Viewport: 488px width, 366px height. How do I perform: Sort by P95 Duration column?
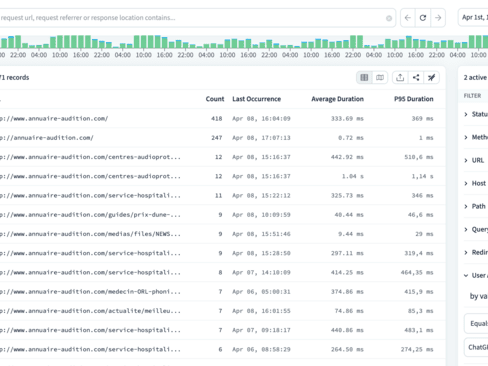pos(414,99)
